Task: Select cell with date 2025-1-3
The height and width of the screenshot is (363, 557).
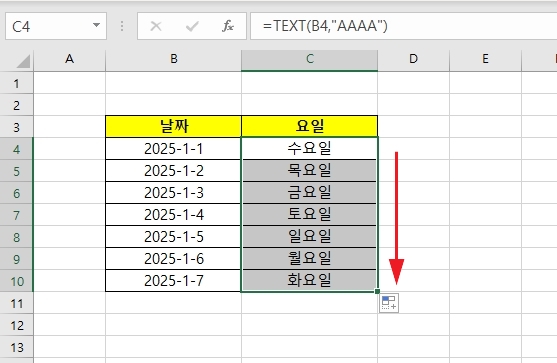Action: pos(173,193)
